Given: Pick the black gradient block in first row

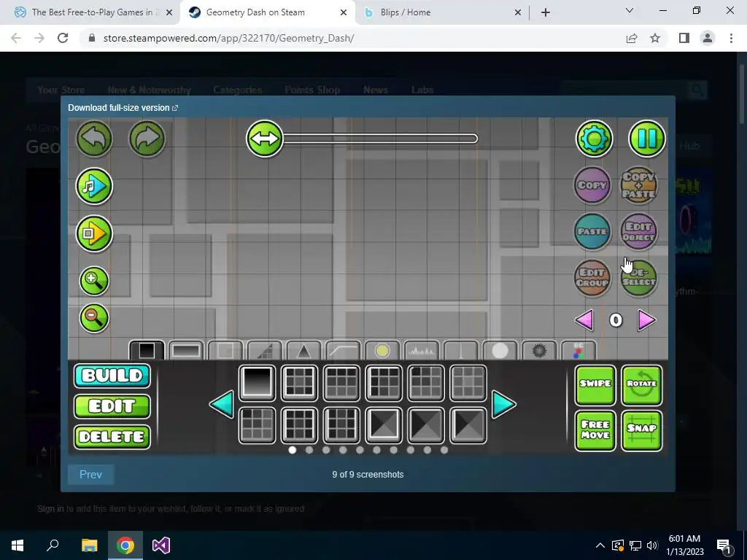Looking at the screenshot, I should (257, 383).
